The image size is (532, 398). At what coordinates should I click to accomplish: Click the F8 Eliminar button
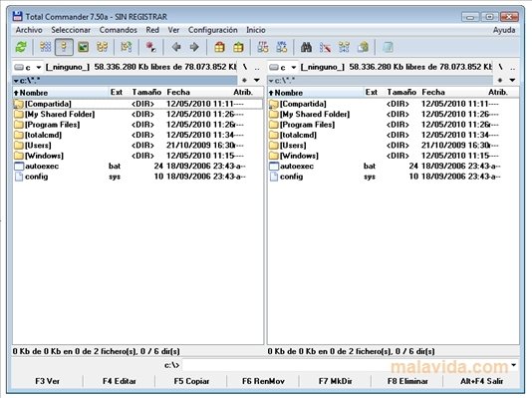coord(407,381)
